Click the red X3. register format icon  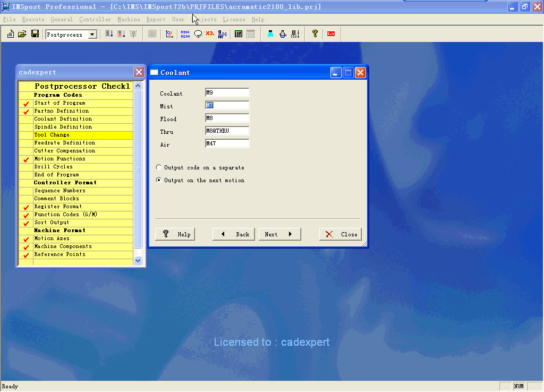210,34
